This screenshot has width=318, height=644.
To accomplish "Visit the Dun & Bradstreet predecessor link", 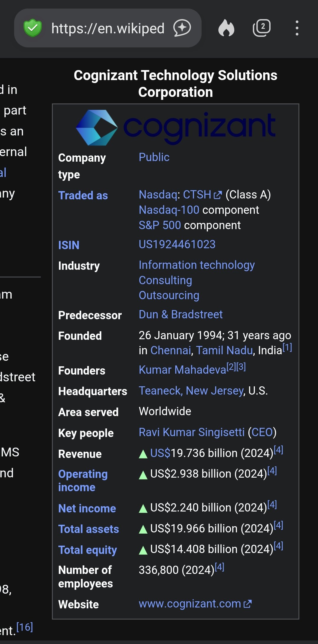I will tap(181, 314).
